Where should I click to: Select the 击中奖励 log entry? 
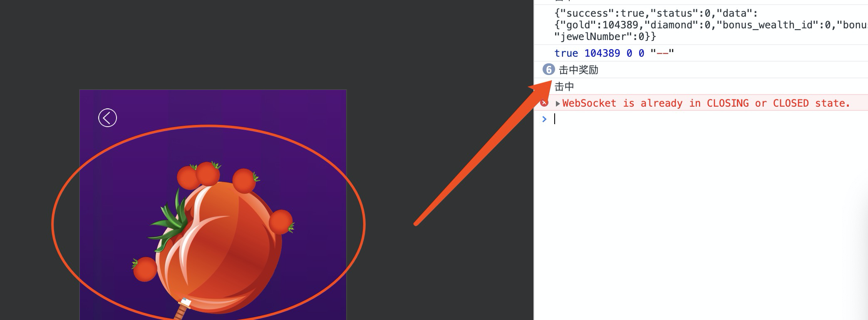tap(578, 70)
